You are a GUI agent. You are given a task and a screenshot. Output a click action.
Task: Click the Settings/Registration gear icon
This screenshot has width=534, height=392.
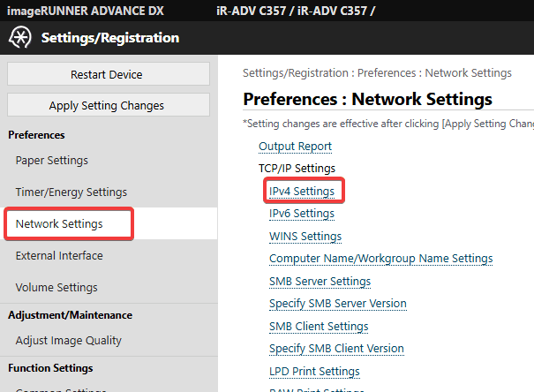coord(19,38)
